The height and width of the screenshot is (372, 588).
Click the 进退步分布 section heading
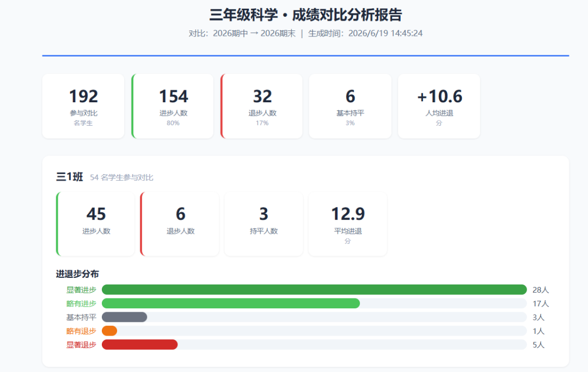77,274
